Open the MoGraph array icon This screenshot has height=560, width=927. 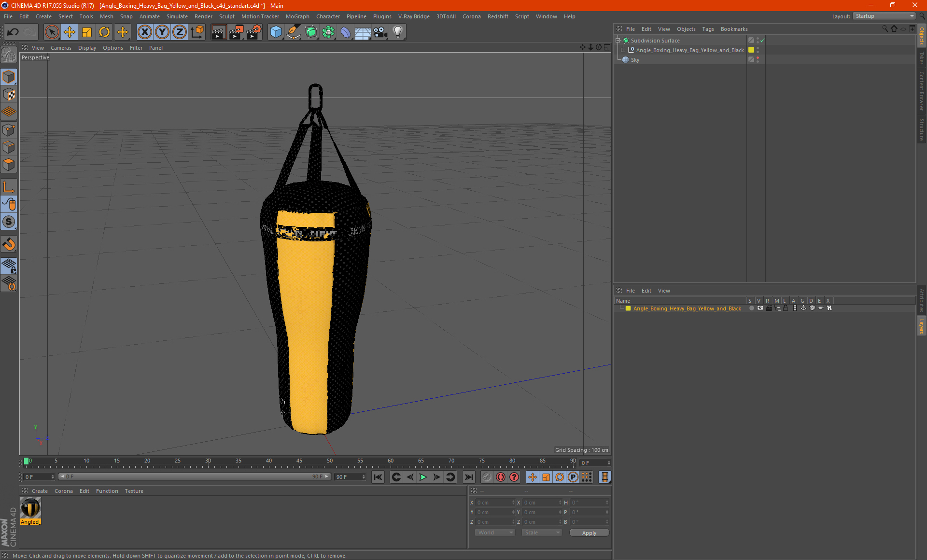click(328, 32)
